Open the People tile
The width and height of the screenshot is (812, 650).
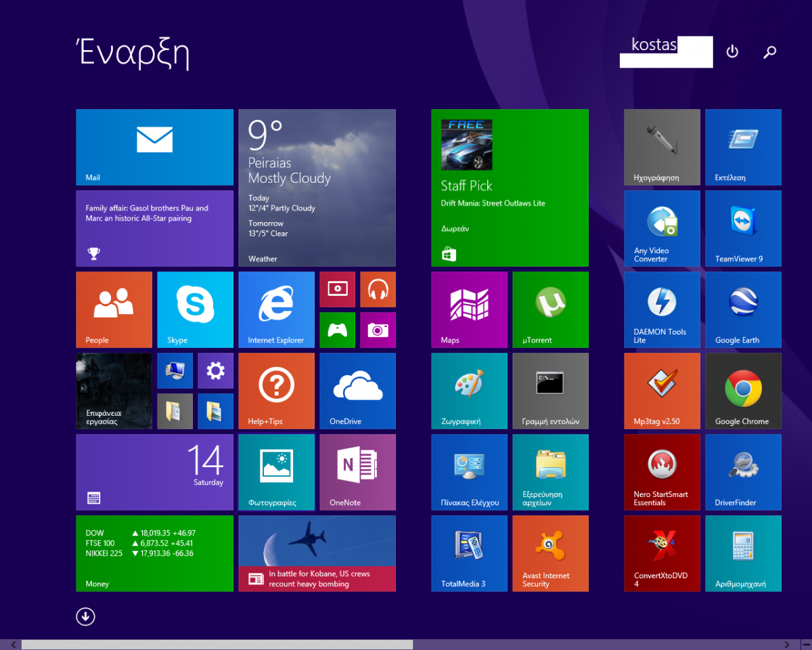[x=114, y=309]
